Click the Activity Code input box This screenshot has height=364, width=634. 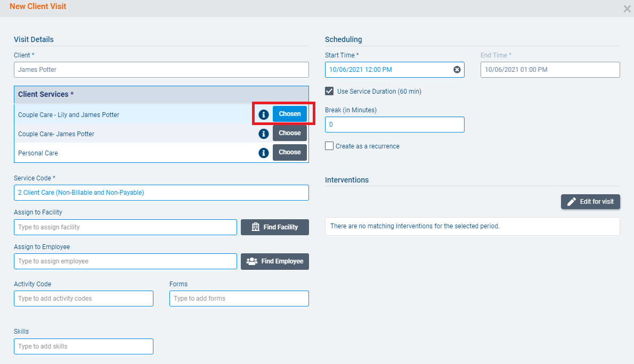(x=83, y=299)
